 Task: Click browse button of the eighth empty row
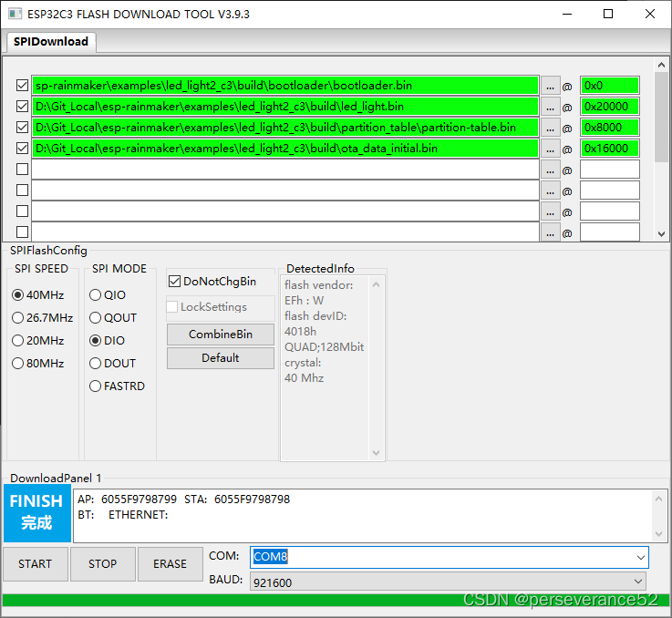click(551, 232)
